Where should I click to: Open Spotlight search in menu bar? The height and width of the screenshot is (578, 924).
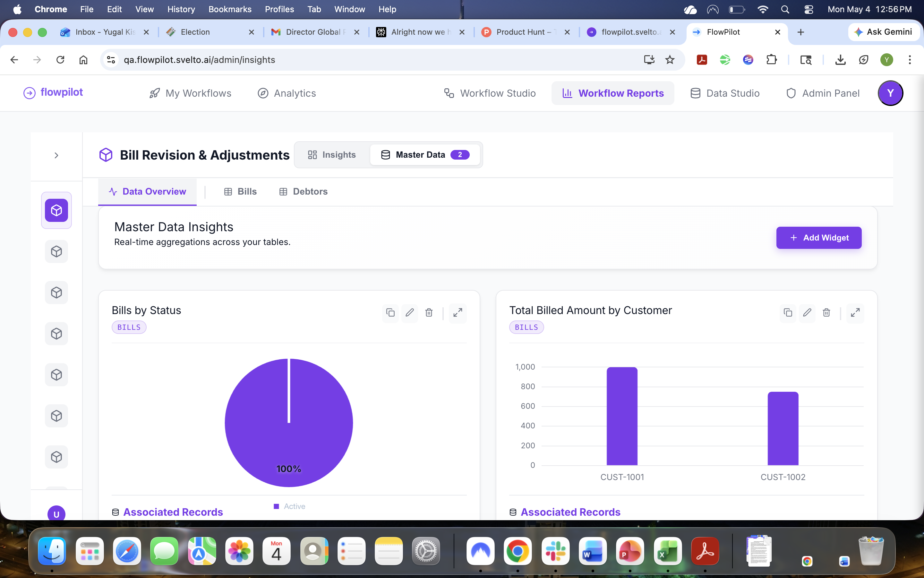coord(785,9)
